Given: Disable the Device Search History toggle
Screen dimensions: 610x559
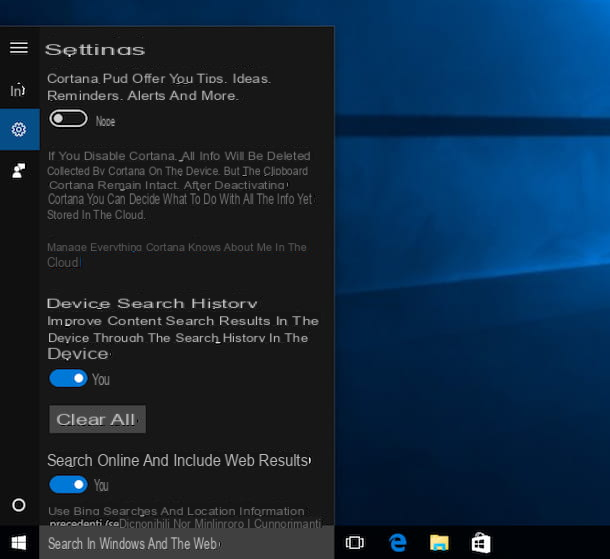Looking at the screenshot, I should click(68, 379).
